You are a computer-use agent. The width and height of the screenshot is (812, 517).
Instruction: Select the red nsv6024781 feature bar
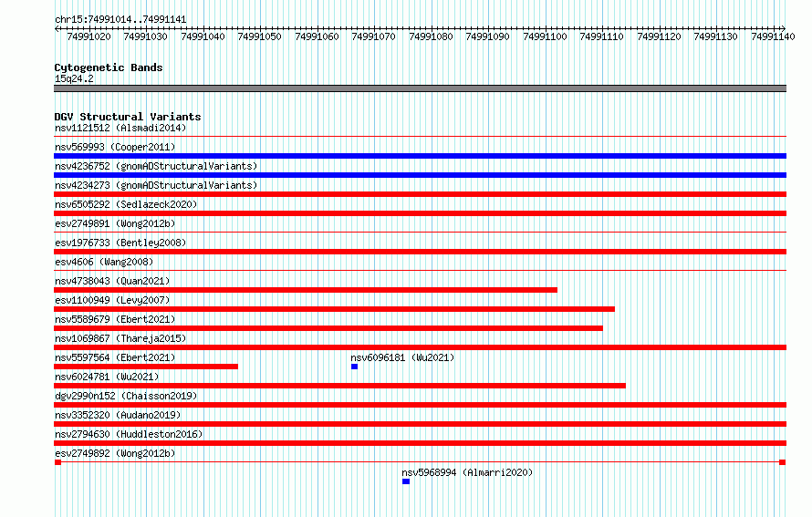pos(339,386)
